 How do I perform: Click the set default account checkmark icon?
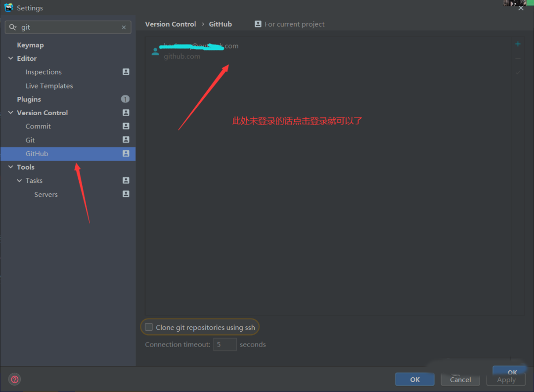coord(518,73)
